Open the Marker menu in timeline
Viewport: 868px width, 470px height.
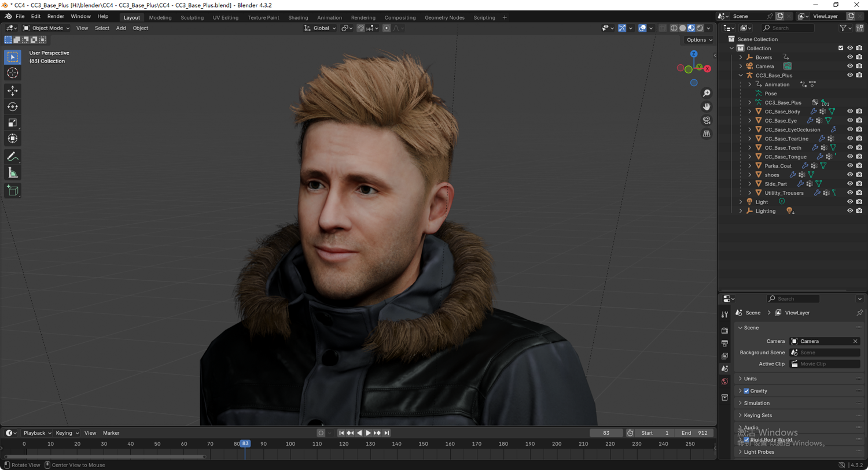[111, 433]
